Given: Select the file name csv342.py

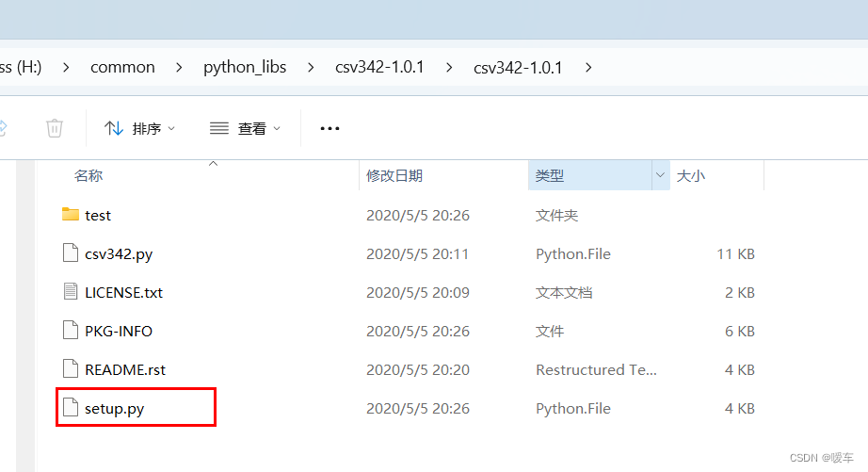Looking at the screenshot, I should 119,254.
